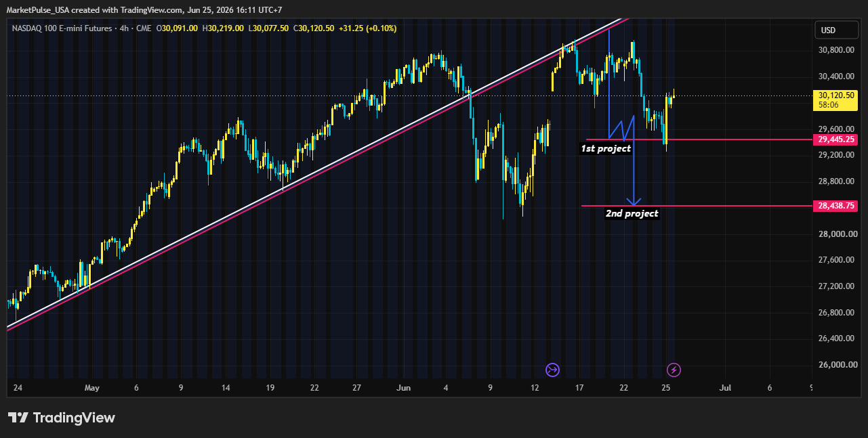The width and height of the screenshot is (868, 438).
Task: Click the 58:06 bar countdown timer
Action: click(828, 106)
